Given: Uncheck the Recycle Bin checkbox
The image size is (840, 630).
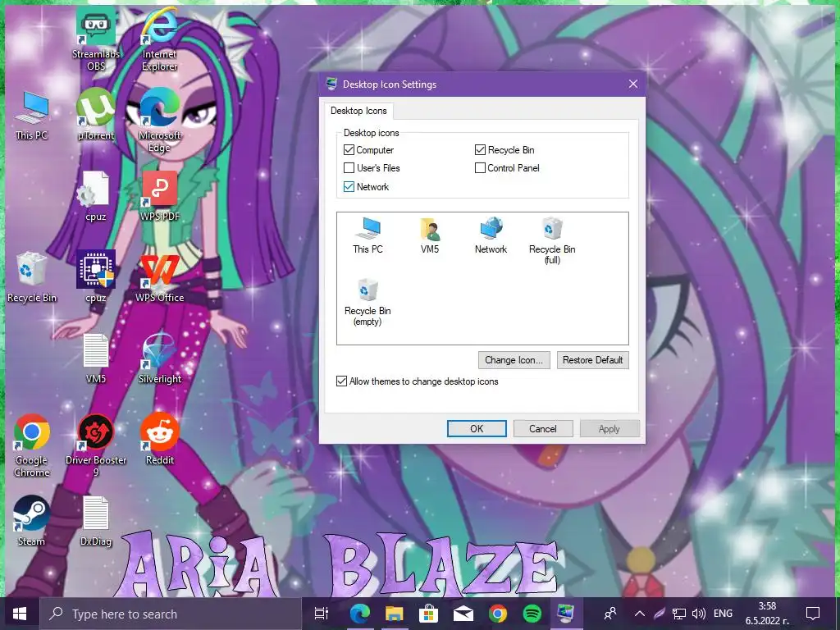Looking at the screenshot, I should (480, 149).
